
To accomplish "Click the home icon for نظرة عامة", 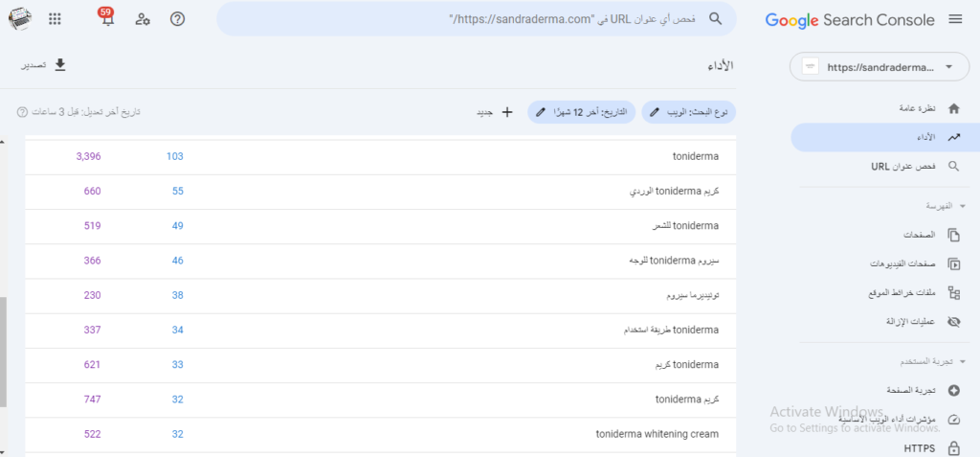I will click(954, 108).
